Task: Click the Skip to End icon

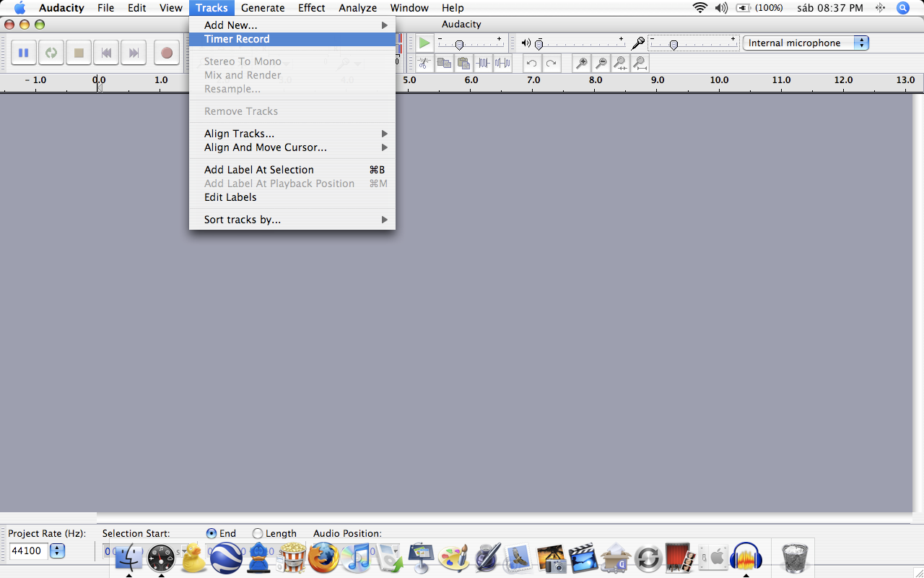Action: 133,52
